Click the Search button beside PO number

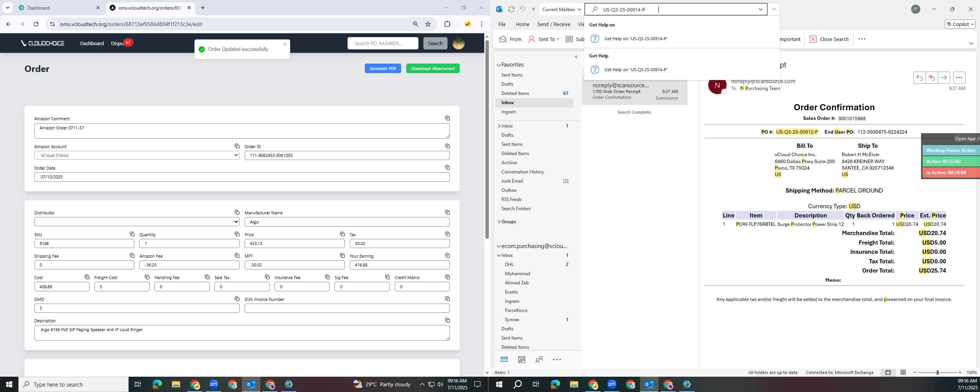[x=435, y=43]
